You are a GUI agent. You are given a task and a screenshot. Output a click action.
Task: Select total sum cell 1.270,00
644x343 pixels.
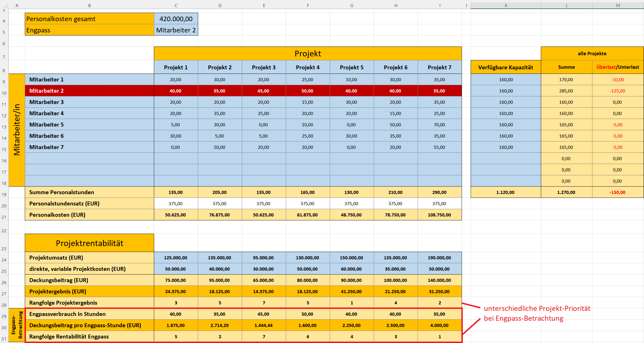tap(566, 192)
